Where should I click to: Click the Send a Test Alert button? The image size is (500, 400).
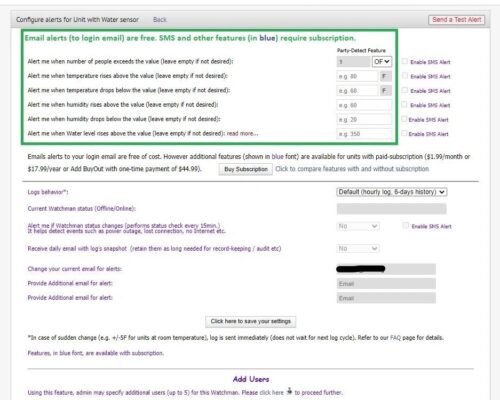(x=456, y=20)
